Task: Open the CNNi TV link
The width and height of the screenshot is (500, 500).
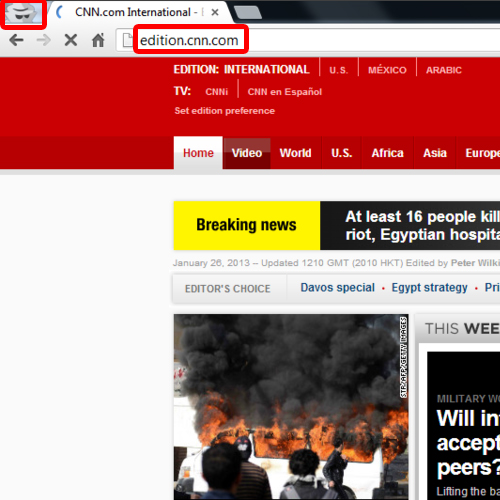Action: click(x=217, y=92)
